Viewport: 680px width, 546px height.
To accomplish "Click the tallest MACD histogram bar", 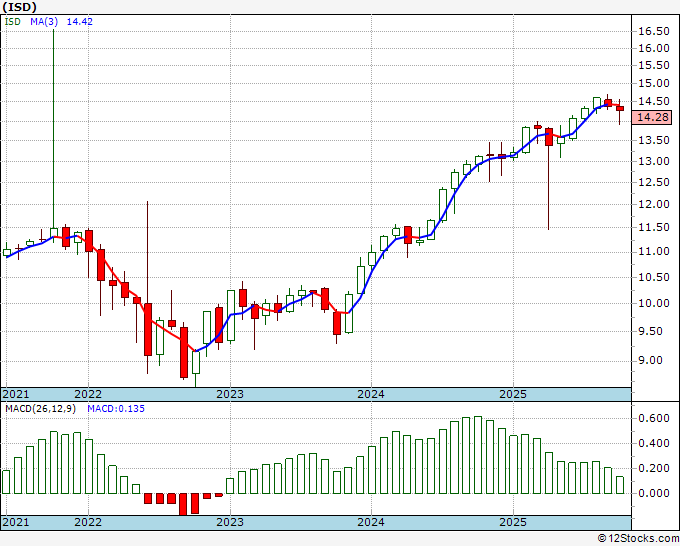I will coord(478,455).
